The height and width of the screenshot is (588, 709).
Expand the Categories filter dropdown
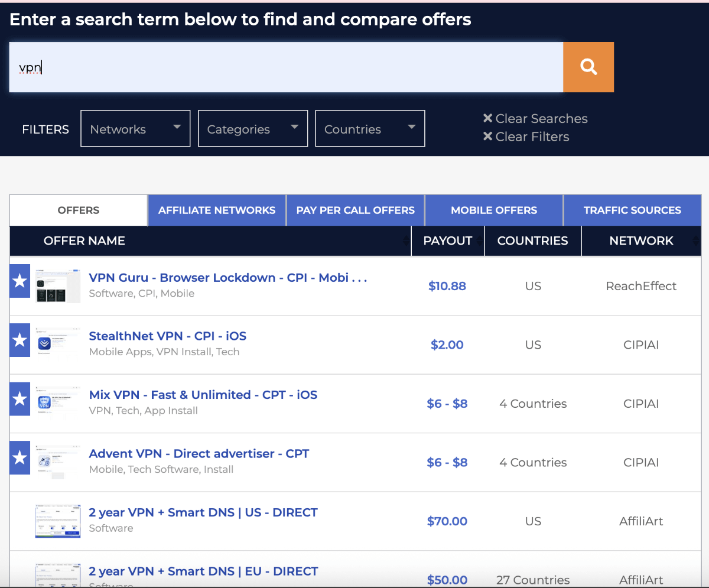tap(253, 128)
